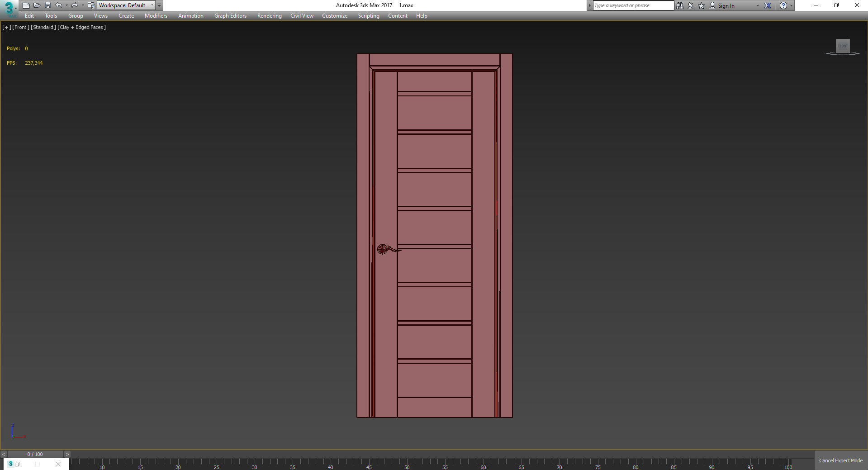The height and width of the screenshot is (470, 868).
Task: Redo the action with Redo arrow
Action: pyautogui.click(x=75, y=5)
